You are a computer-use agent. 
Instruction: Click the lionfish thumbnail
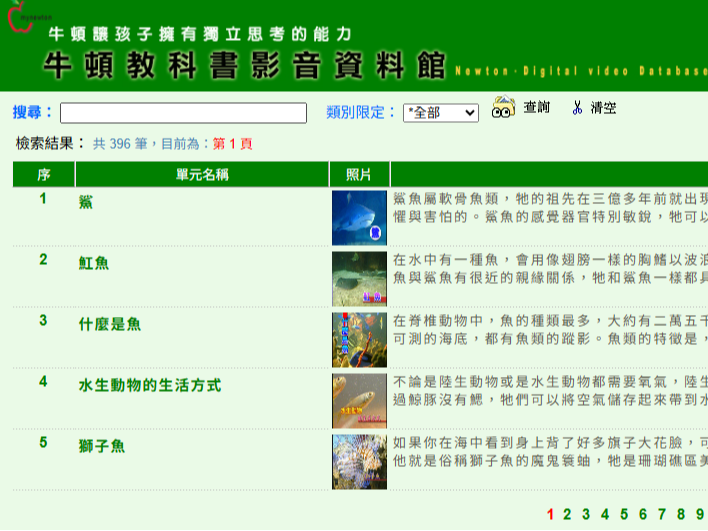[x=359, y=462]
